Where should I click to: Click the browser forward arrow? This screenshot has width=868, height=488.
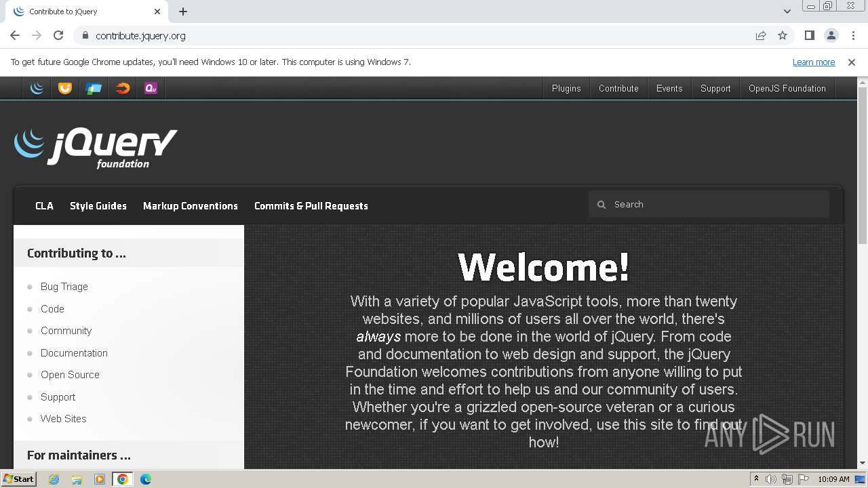coord(37,36)
